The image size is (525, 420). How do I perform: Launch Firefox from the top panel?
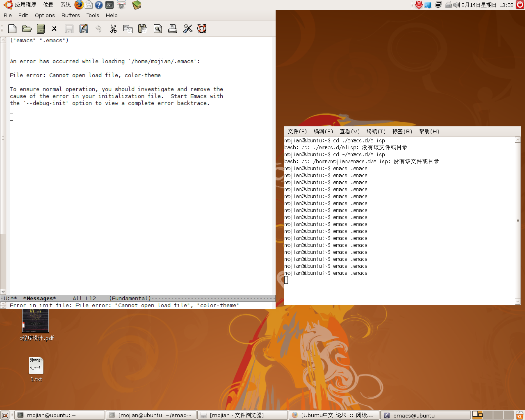[79, 5]
